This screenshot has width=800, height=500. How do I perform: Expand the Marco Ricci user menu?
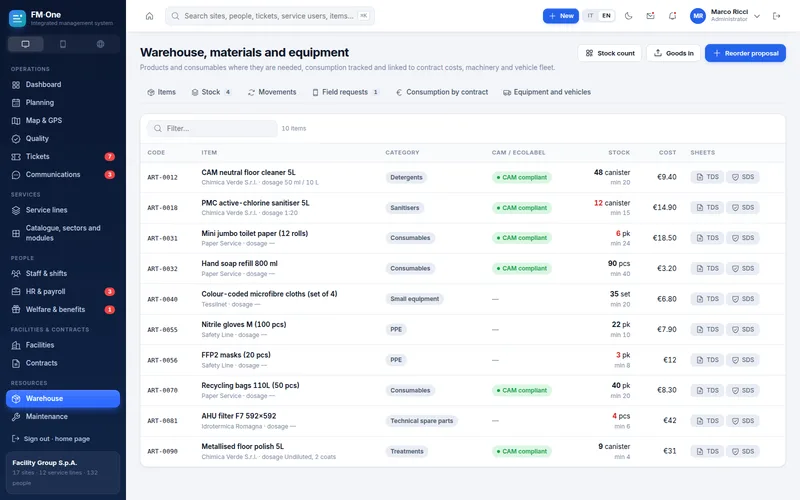tap(725, 16)
